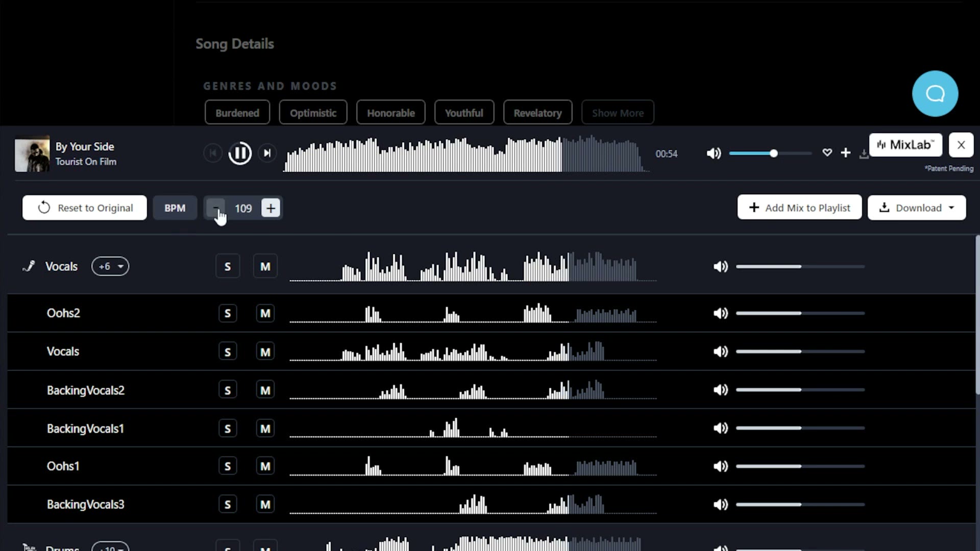This screenshot has width=980, height=551.
Task: Solo the Oohs1 stem
Action: (228, 466)
